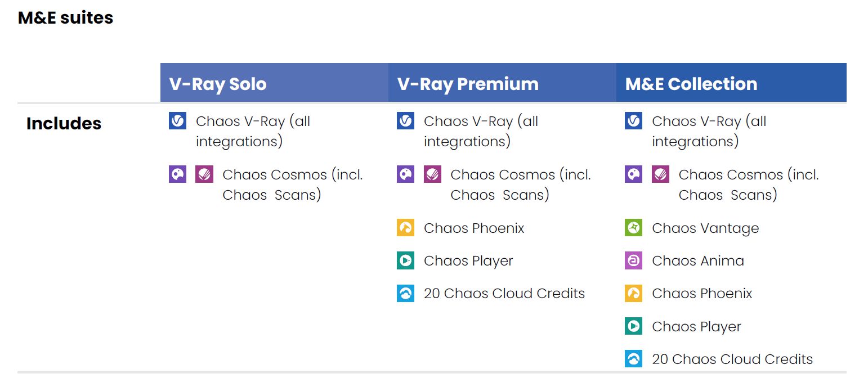Click the V-Ray icon under V-Ray Solo
The height and width of the screenshot is (378, 868).
pyautogui.click(x=177, y=121)
